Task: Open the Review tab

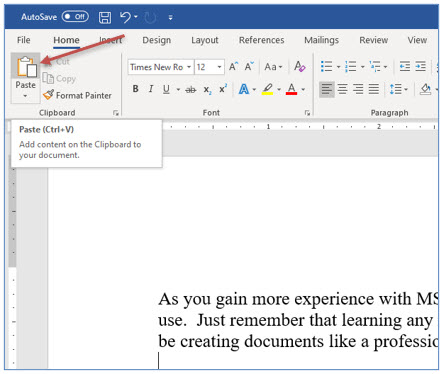Action: [x=373, y=40]
